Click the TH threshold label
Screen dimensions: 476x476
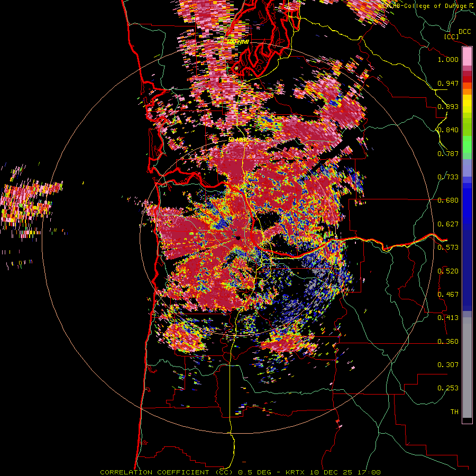click(454, 412)
